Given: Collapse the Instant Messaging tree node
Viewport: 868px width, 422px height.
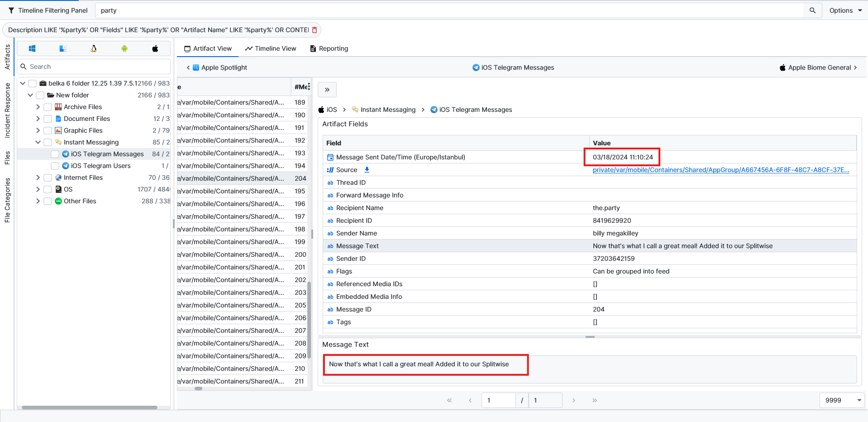Looking at the screenshot, I should click(x=38, y=142).
